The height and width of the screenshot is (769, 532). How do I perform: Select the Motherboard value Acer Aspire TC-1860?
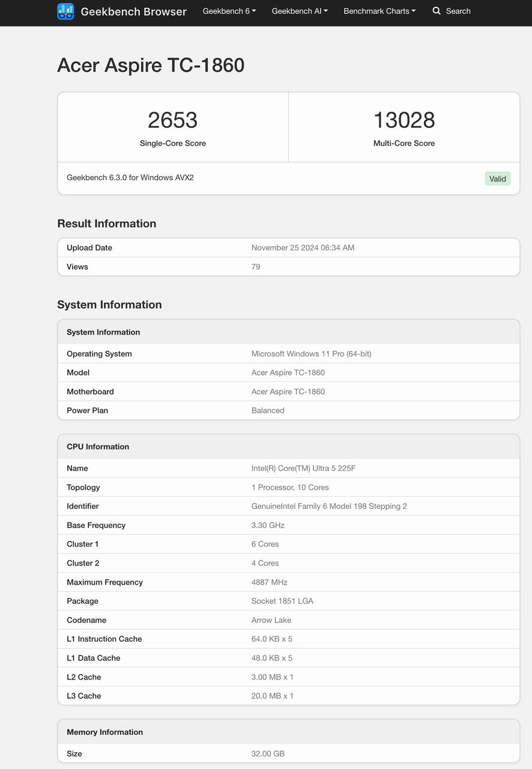coord(288,392)
